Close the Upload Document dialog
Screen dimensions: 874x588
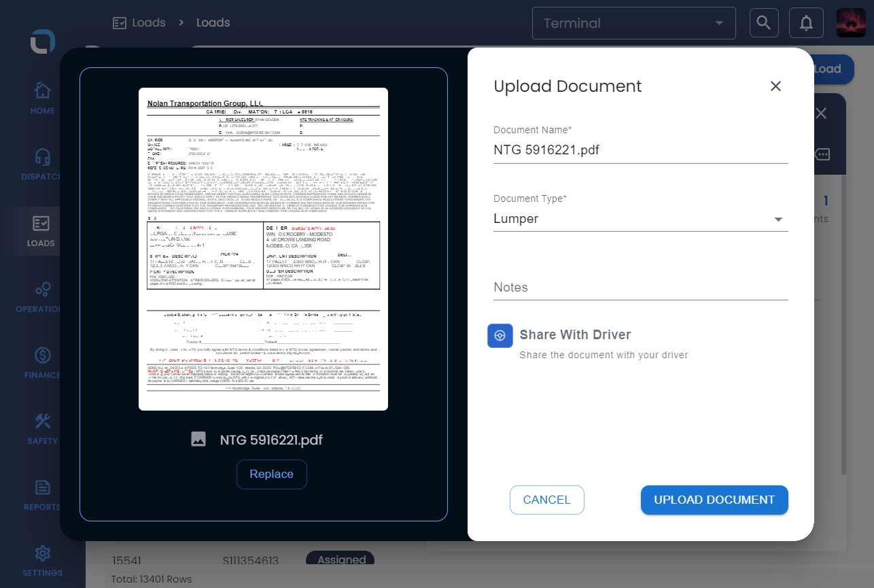click(x=775, y=86)
